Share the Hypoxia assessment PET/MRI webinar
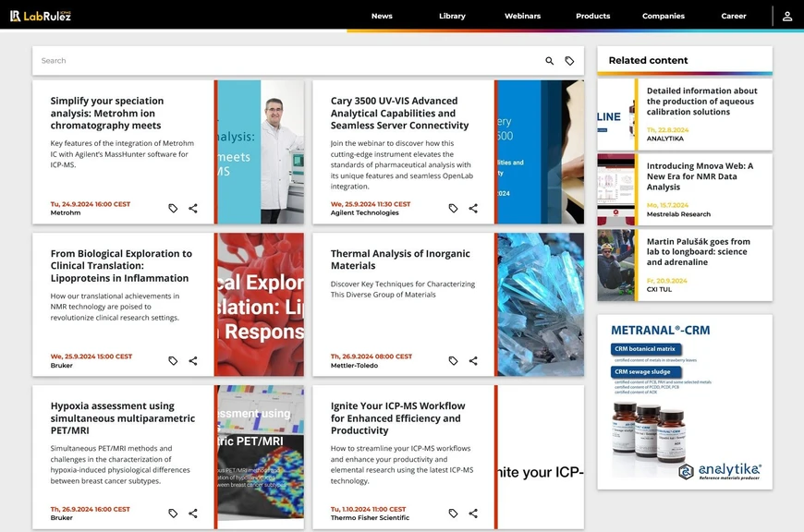 (x=193, y=513)
